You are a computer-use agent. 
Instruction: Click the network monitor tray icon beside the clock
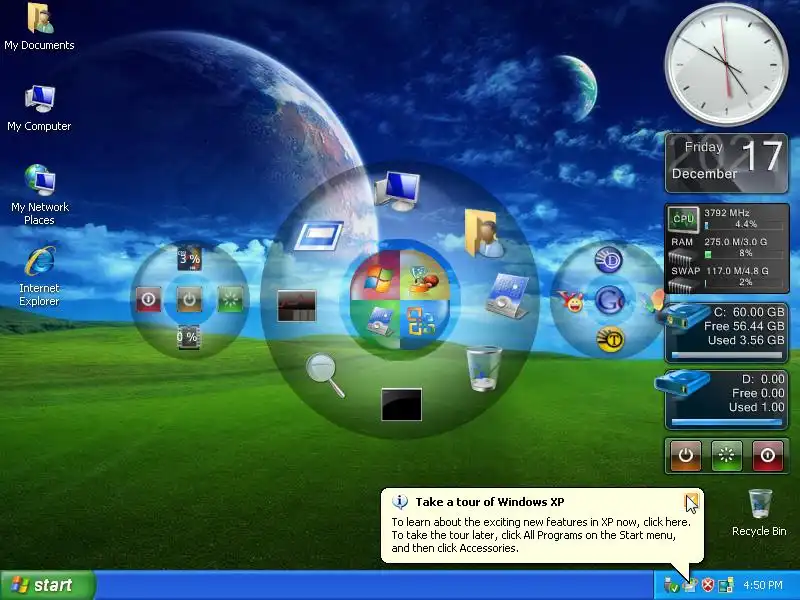(726, 585)
